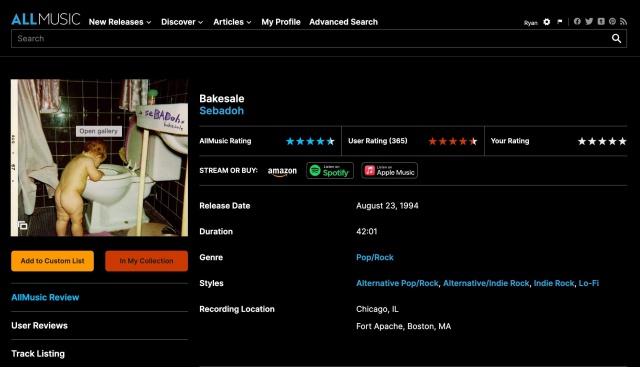Open the gallery icon on album cover
640x367 pixels.
pyautogui.click(x=22, y=225)
